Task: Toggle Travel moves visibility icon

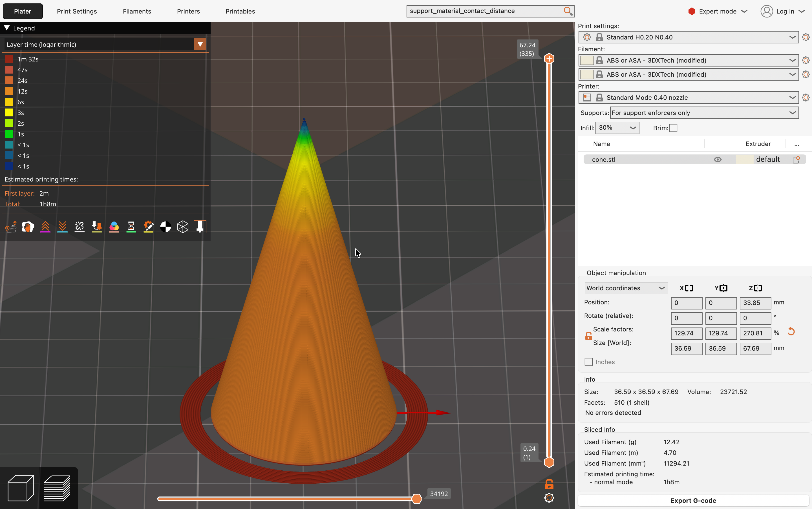Action: click(11, 227)
